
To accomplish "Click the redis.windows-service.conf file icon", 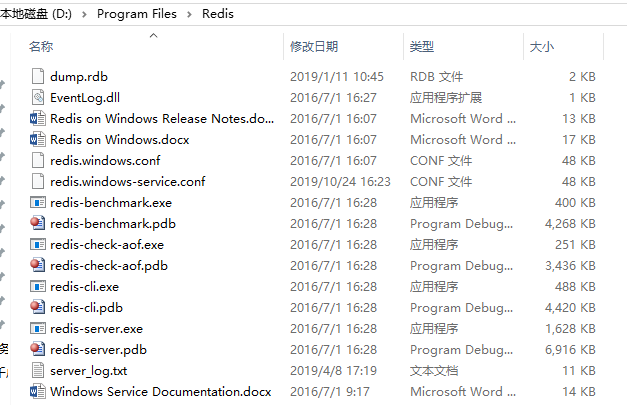I will pos(38,182).
